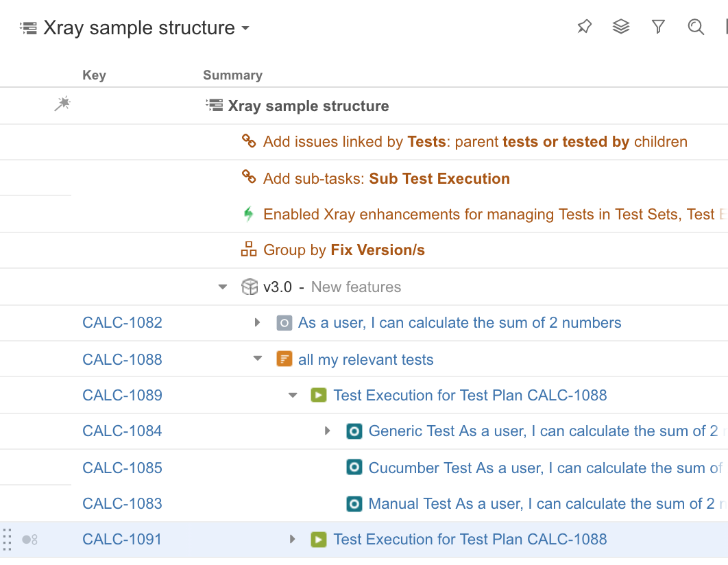Open search with the magnifier icon
The width and height of the screenshot is (728, 565).
click(x=696, y=27)
